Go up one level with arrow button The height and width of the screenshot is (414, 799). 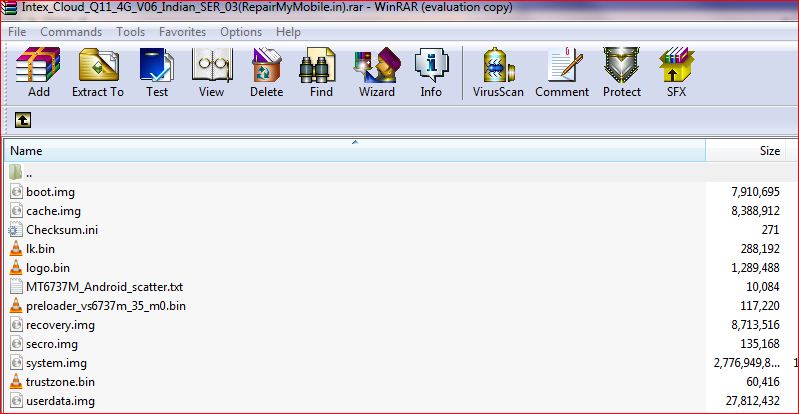(22, 120)
